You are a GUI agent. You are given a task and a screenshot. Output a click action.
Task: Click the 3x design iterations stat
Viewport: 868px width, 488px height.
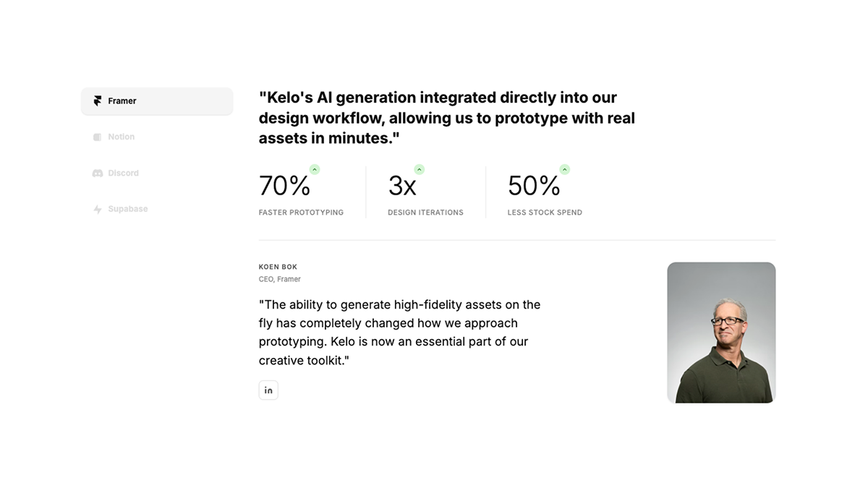point(402,187)
